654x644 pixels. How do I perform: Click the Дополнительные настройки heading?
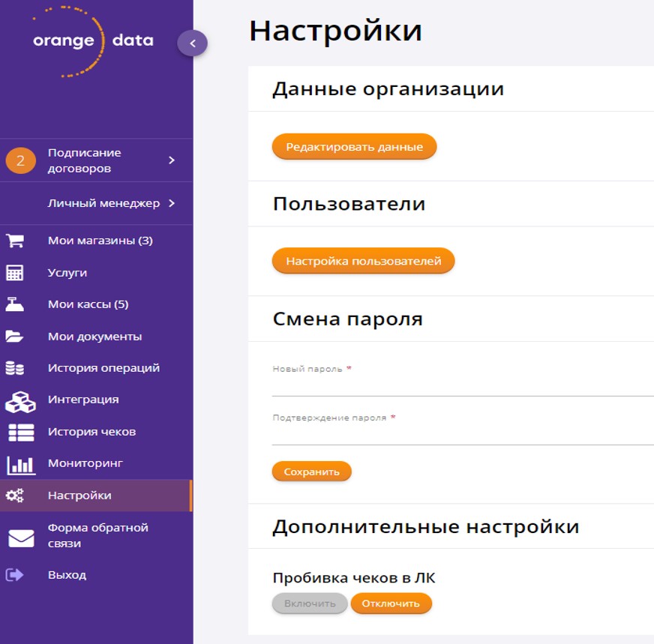[426, 527]
